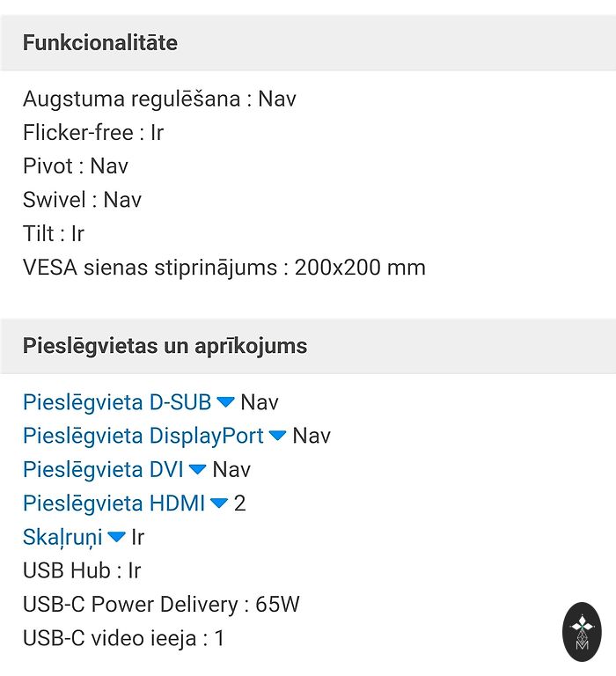Click the USB-C Power Delivery 65W row
This screenshot has width=616, height=676.
point(161,604)
